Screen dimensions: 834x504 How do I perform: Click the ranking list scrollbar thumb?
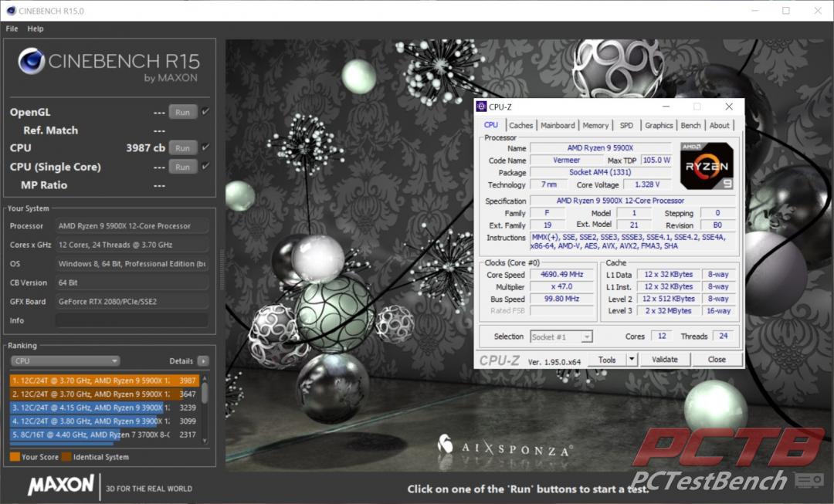tap(205, 392)
